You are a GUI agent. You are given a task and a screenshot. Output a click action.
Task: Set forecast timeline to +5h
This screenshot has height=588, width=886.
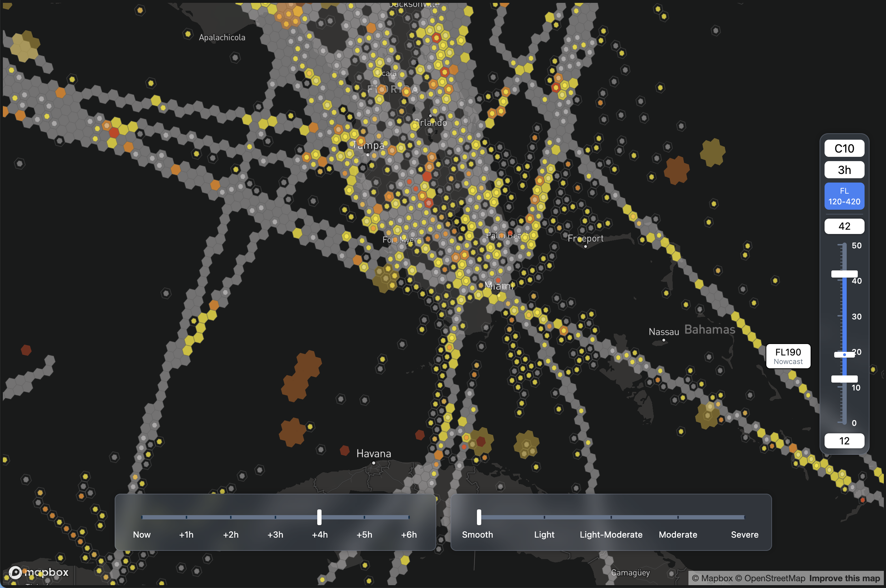(x=364, y=534)
